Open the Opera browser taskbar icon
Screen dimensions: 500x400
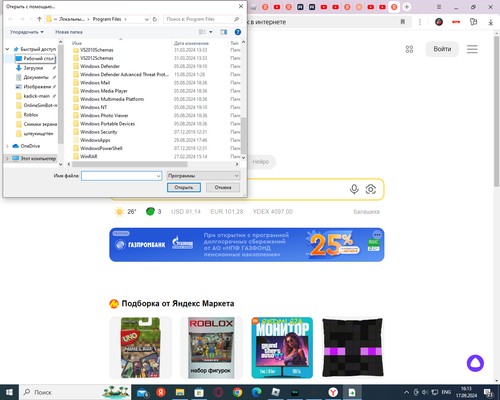coord(218,392)
